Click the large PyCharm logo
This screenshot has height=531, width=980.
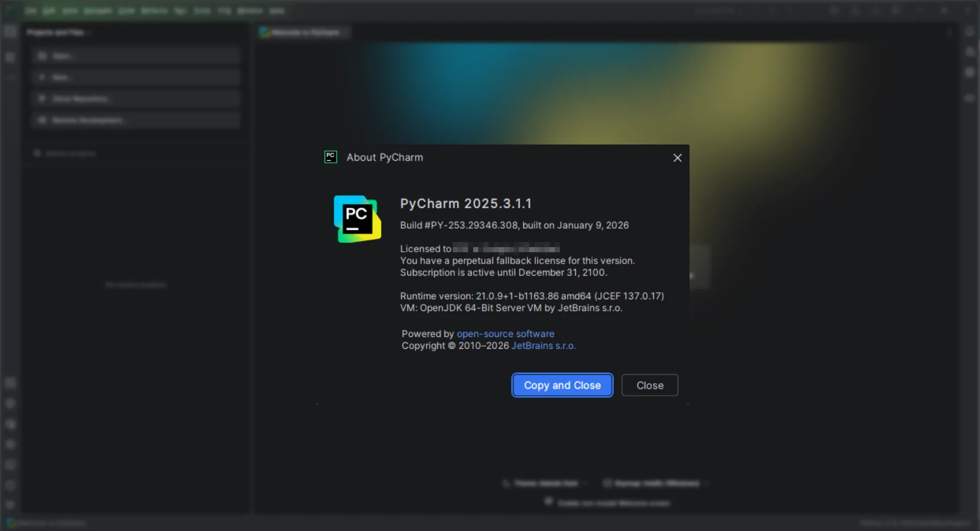(x=357, y=219)
